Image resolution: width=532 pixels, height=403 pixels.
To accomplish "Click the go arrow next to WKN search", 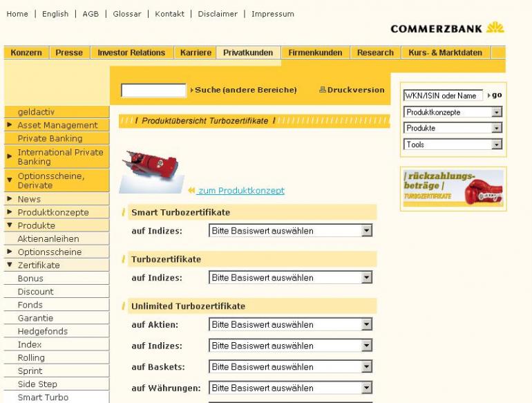I will click(x=495, y=95).
